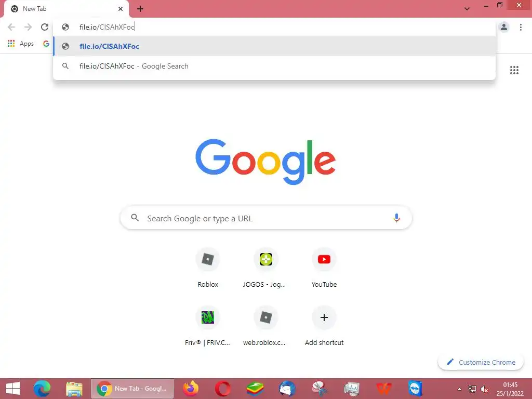Open TeamViewer from taskbar

pos(416,389)
